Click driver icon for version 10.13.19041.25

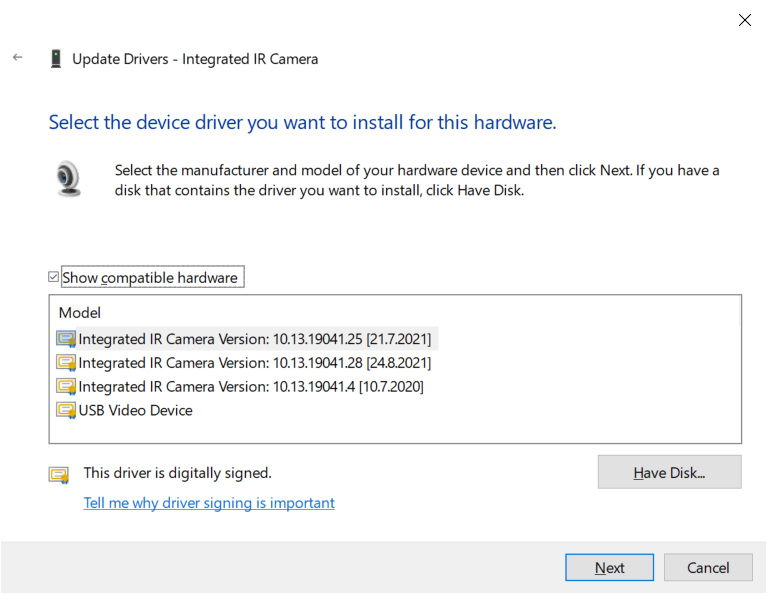(66, 339)
